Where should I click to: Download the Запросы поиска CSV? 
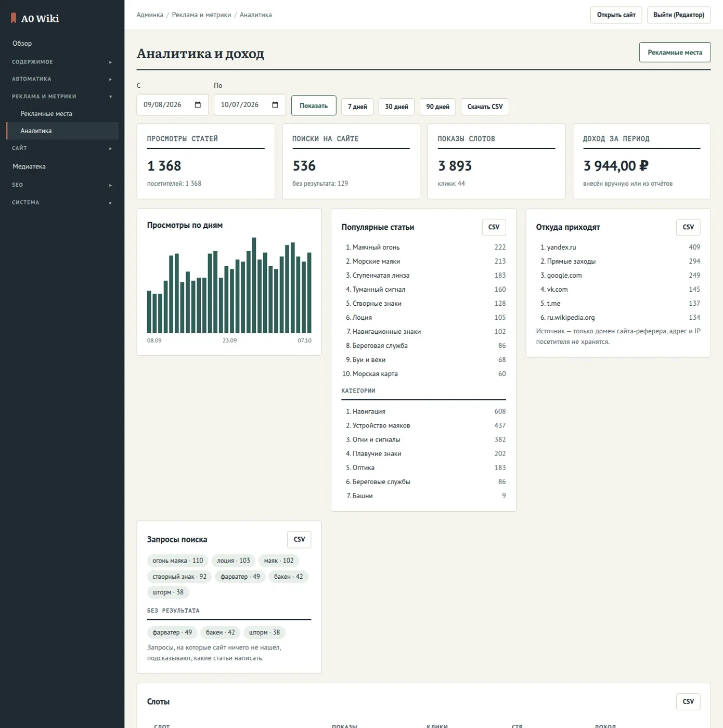coord(299,540)
